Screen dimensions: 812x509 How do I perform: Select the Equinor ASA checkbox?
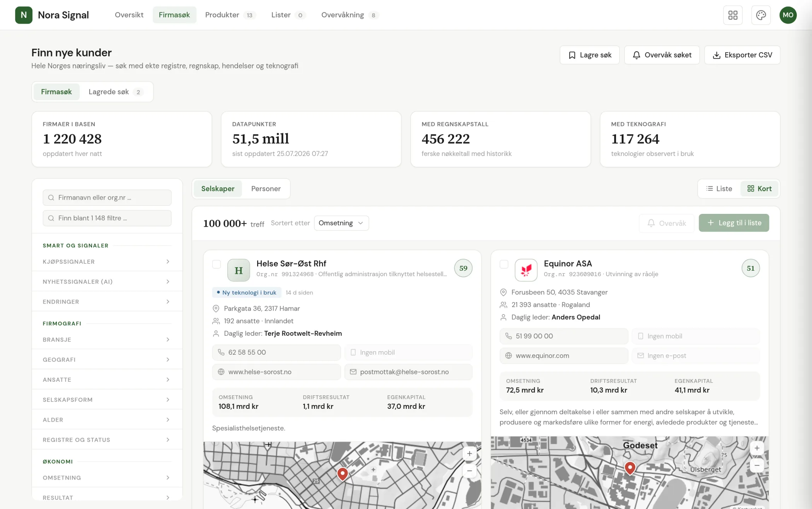pos(504,264)
